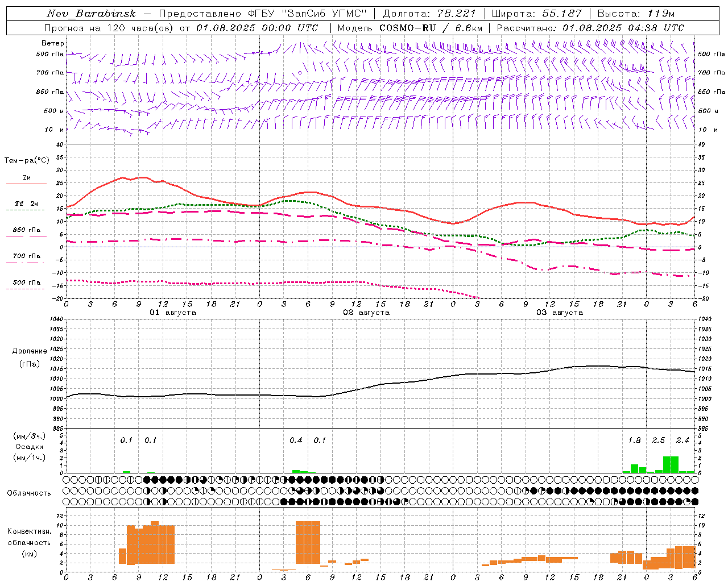Click the '(гПа)' pressure unit label

tap(29, 364)
